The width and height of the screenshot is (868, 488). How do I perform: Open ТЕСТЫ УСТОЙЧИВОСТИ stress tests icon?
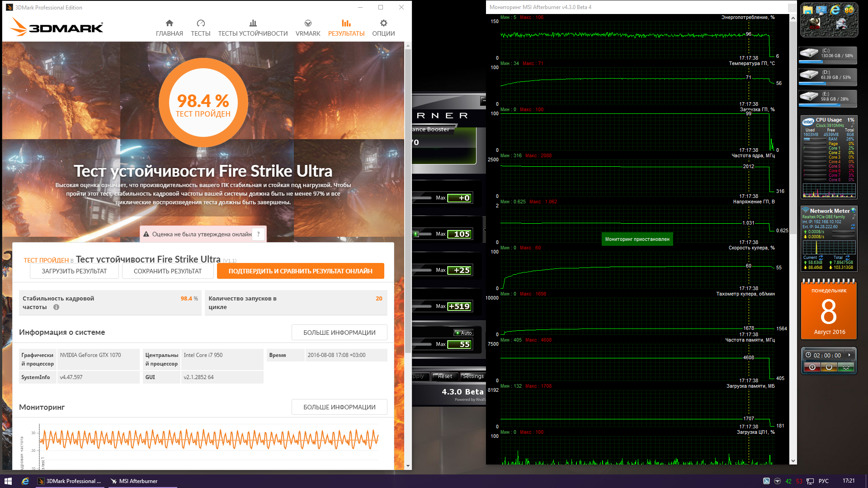[253, 23]
